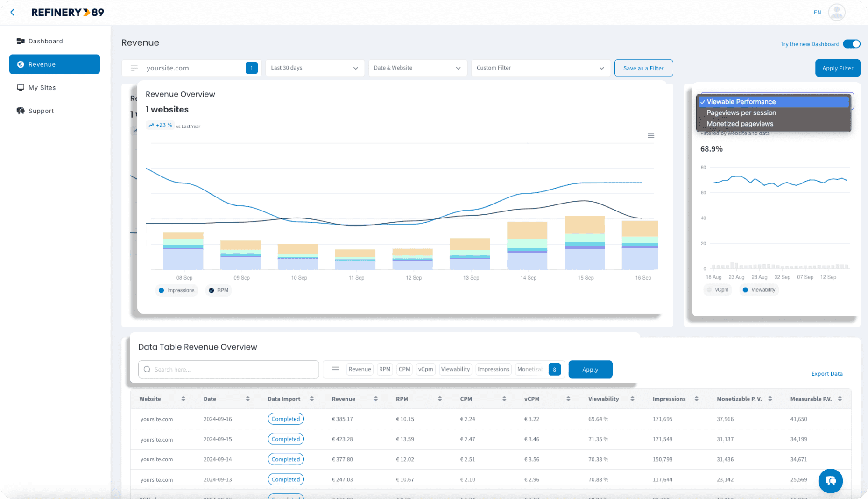Sort by Viewability column arrows

(632, 399)
